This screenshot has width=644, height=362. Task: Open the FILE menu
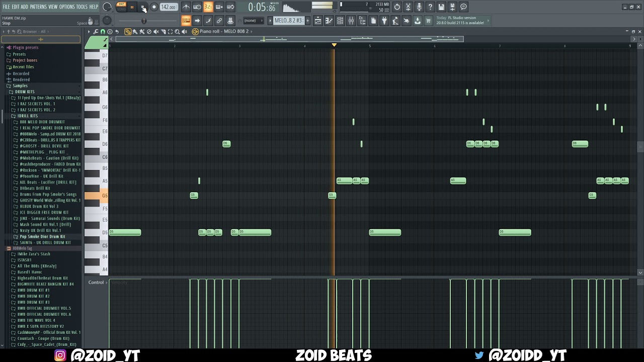pyautogui.click(x=6, y=7)
